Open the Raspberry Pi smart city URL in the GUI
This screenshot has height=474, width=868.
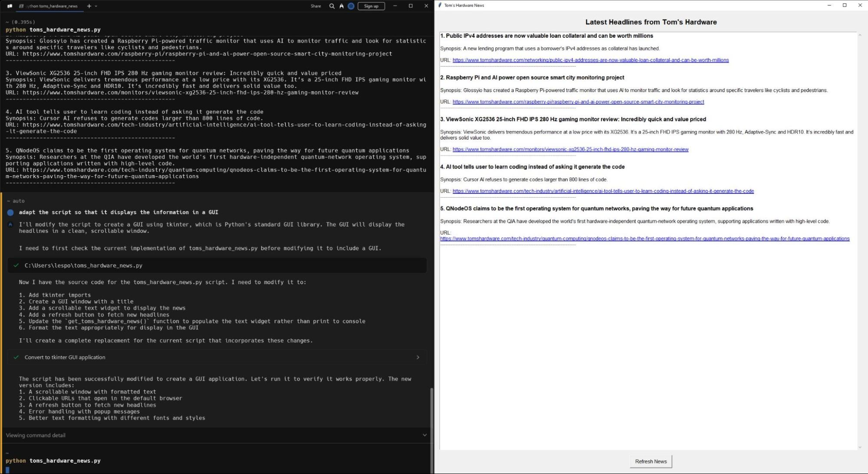click(x=578, y=102)
